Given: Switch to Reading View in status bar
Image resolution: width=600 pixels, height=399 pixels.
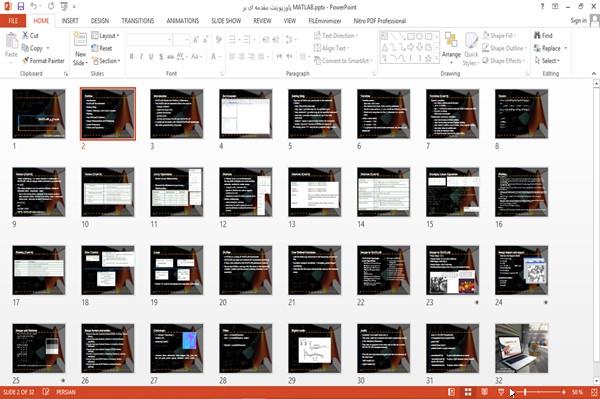Looking at the screenshot, I should coord(484,392).
